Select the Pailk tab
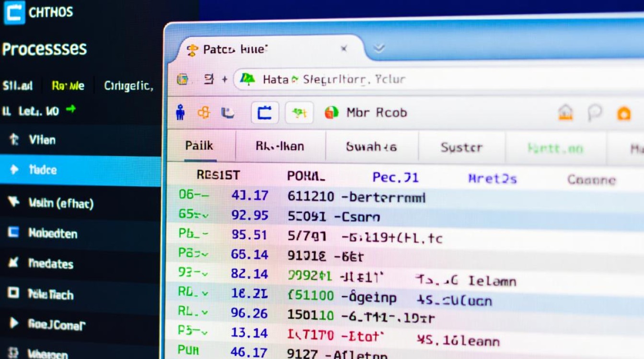Viewport: 644px width, 359px height. pyautogui.click(x=199, y=146)
